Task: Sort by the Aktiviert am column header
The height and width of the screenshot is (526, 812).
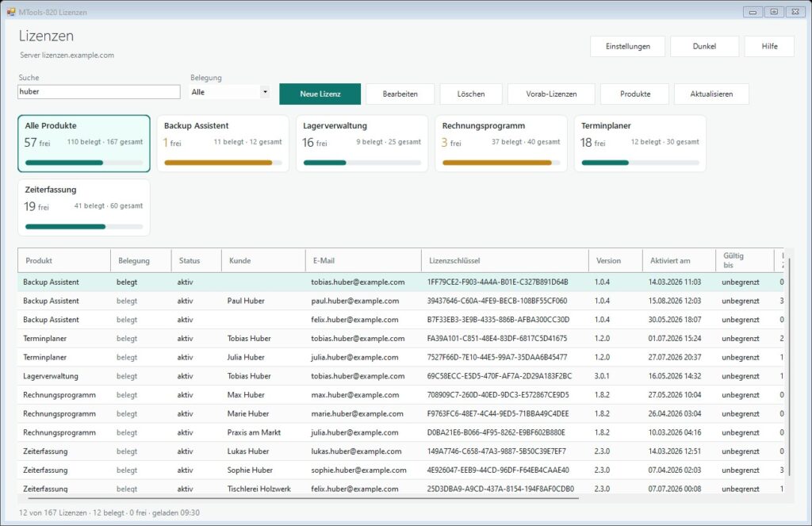Action: point(679,261)
